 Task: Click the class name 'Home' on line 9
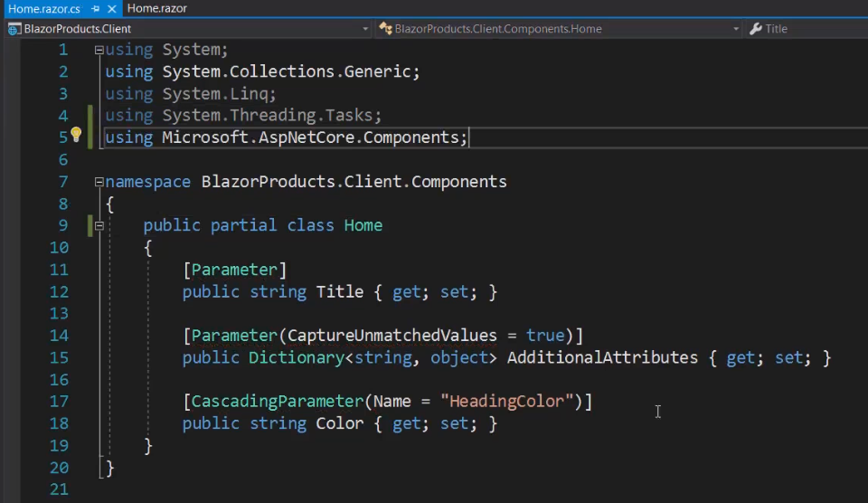tap(363, 225)
